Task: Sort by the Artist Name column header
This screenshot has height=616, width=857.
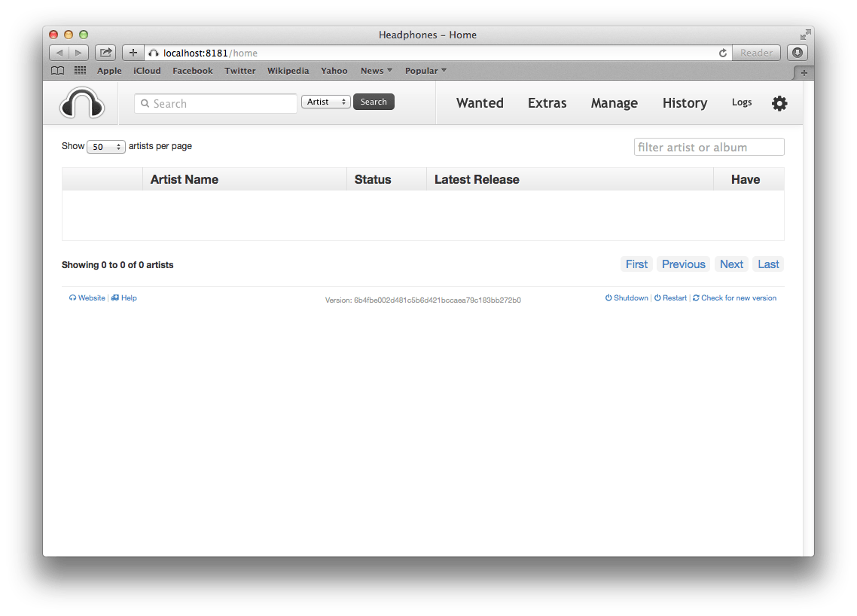Action: tap(185, 179)
